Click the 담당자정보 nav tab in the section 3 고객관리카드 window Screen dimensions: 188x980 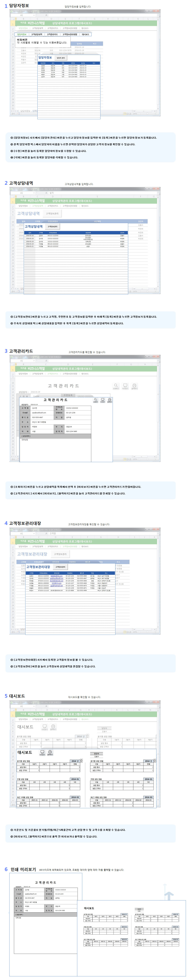(x=23, y=374)
